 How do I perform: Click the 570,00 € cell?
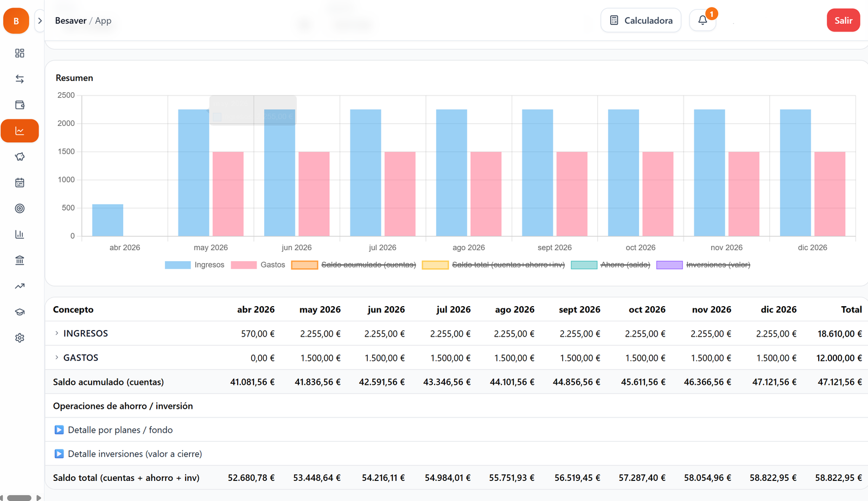coord(258,334)
